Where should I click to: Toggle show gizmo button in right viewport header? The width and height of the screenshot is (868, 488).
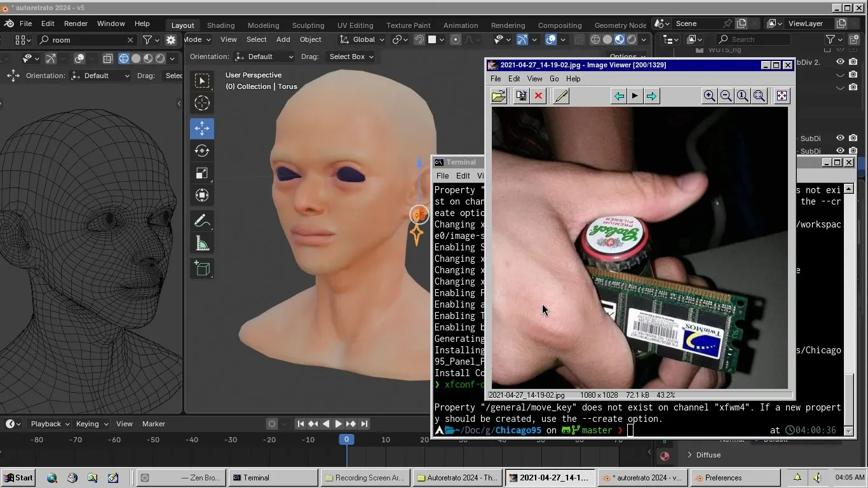522,39
